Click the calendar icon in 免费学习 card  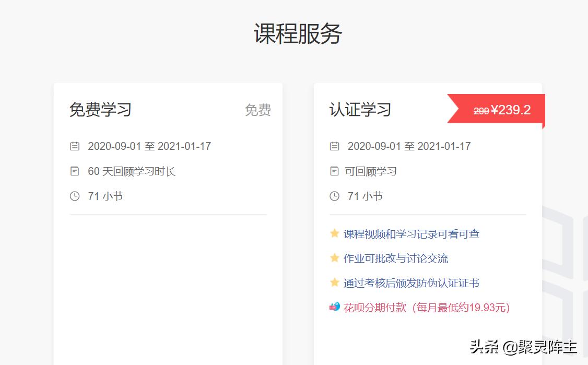point(75,146)
